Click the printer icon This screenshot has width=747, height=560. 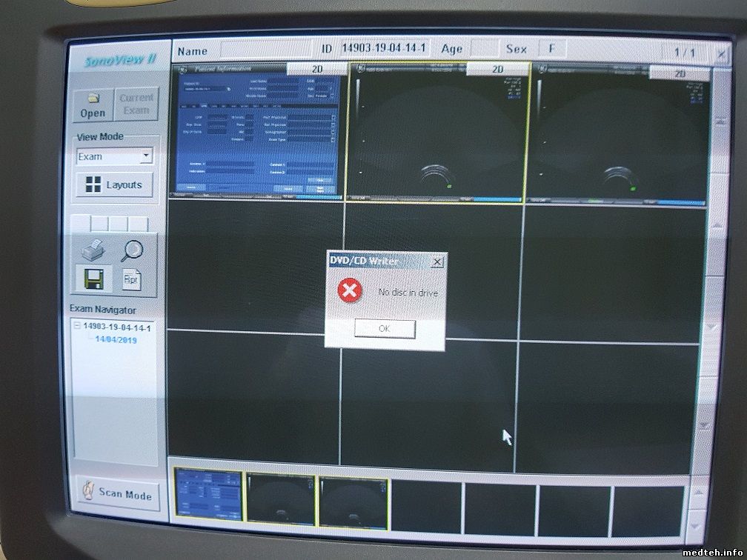[x=96, y=250]
